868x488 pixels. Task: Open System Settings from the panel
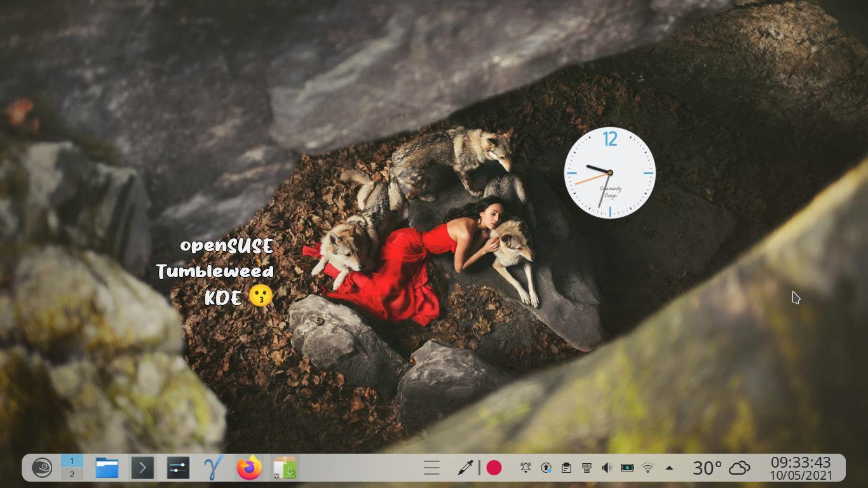(178, 468)
